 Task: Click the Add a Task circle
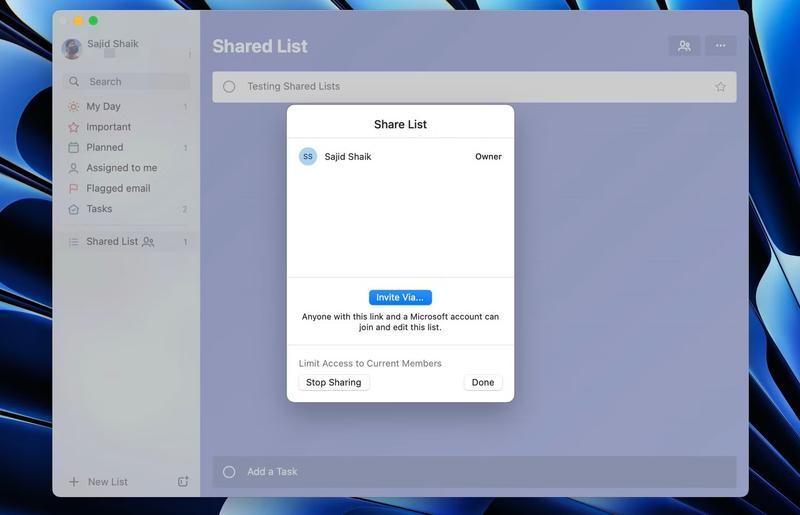pyautogui.click(x=229, y=472)
